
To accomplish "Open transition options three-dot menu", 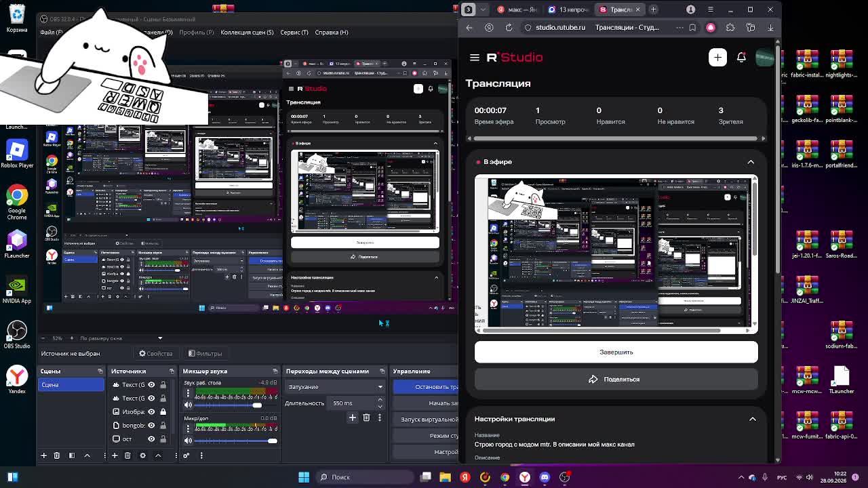I will pyautogui.click(x=379, y=418).
